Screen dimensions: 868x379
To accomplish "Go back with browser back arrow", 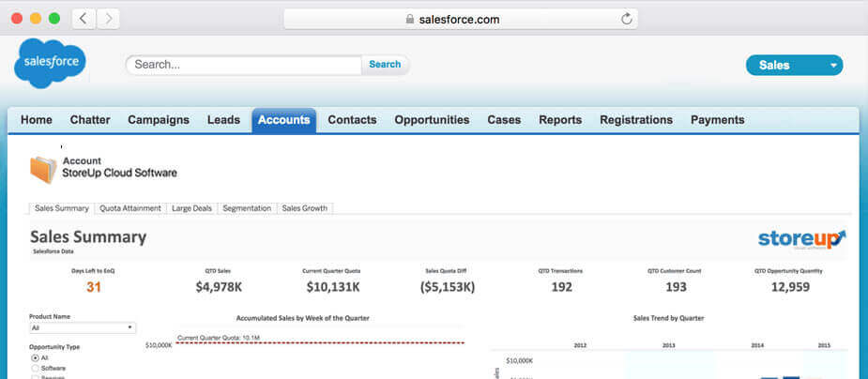I will [x=84, y=19].
